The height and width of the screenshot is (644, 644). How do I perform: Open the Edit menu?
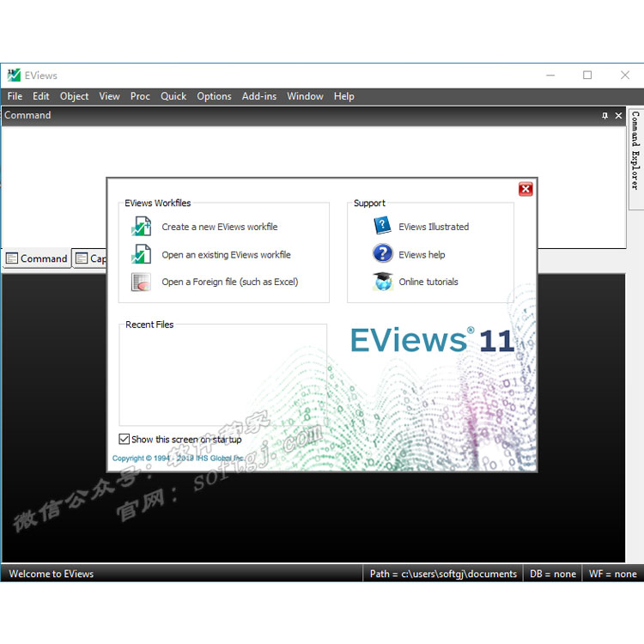coord(40,96)
